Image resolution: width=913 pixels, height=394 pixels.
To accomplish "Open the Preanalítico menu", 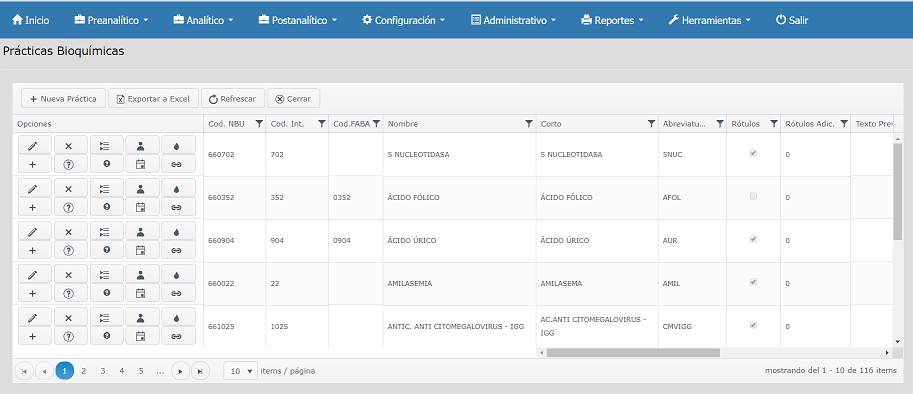I will click(x=111, y=20).
